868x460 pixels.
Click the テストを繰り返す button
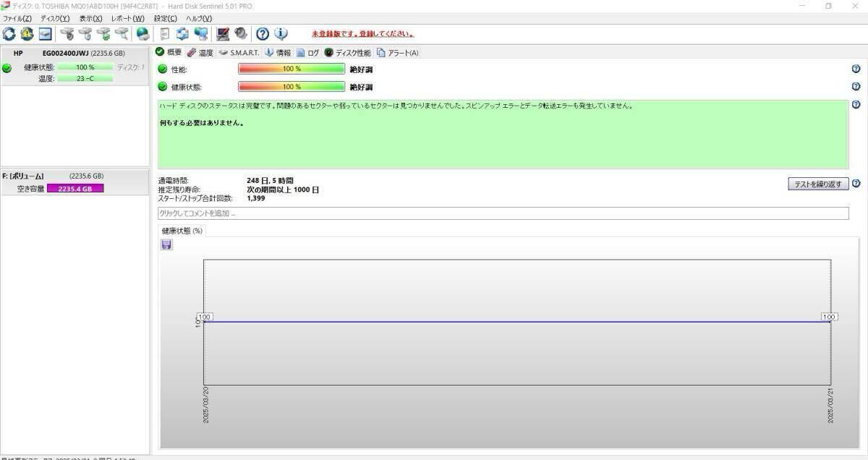point(817,184)
